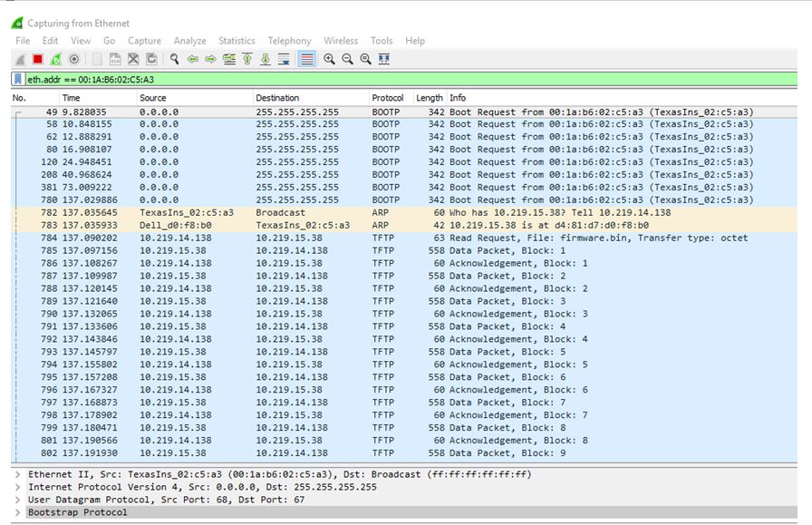Click Go to specified packet icon
Viewport: 812px width, 525px height.
229,59
